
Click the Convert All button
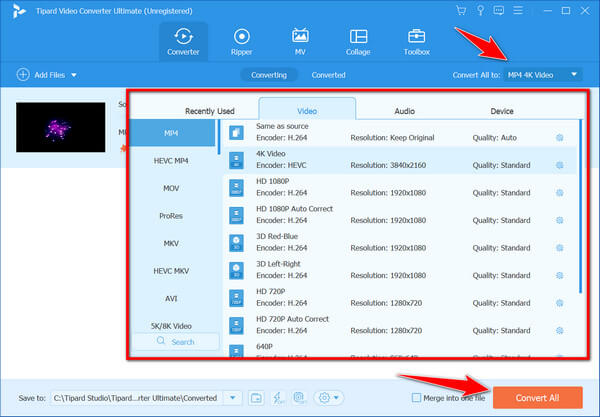(538, 398)
